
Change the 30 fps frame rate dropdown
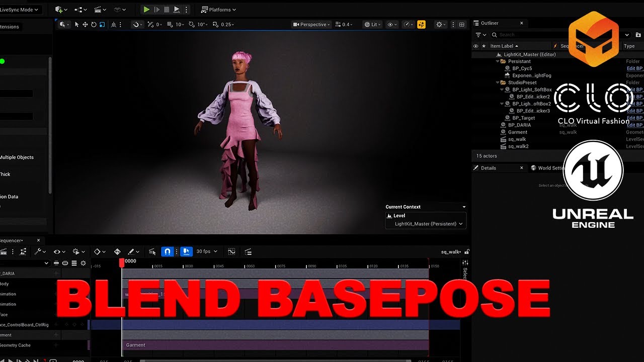click(207, 251)
